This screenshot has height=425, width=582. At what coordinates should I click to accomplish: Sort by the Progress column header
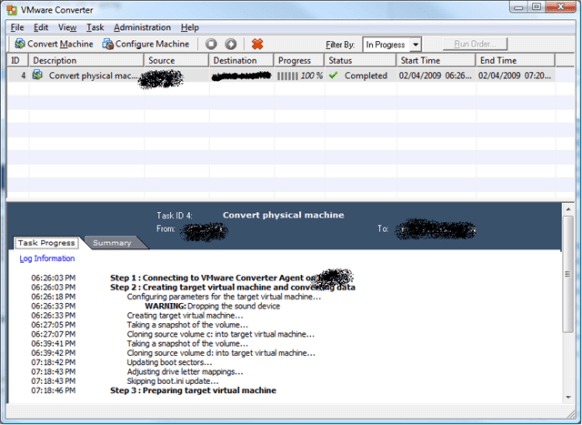(299, 60)
